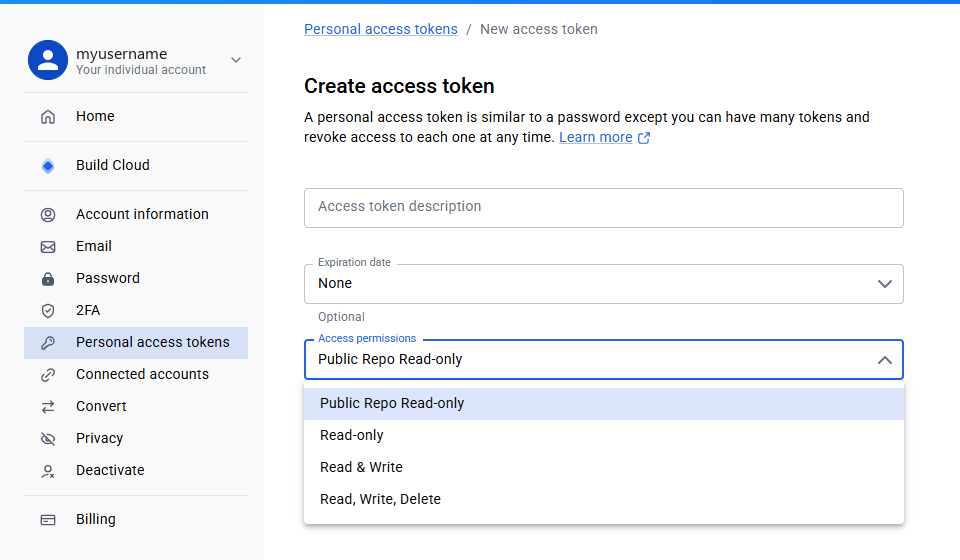Click the Account information person icon

48,215
